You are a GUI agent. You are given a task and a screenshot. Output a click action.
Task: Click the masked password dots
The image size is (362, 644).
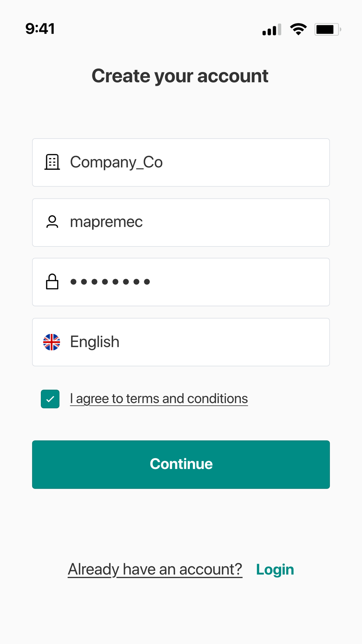click(x=110, y=282)
